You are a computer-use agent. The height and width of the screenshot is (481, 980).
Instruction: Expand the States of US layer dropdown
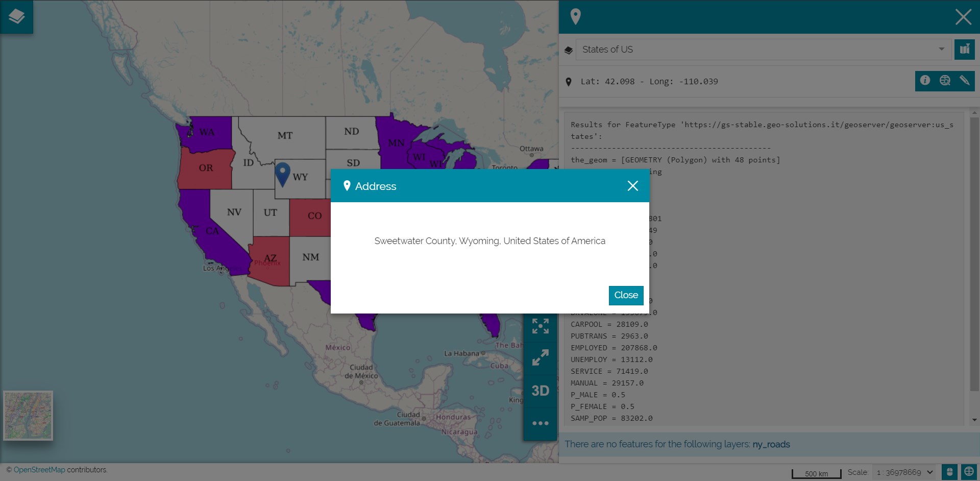click(x=941, y=50)
